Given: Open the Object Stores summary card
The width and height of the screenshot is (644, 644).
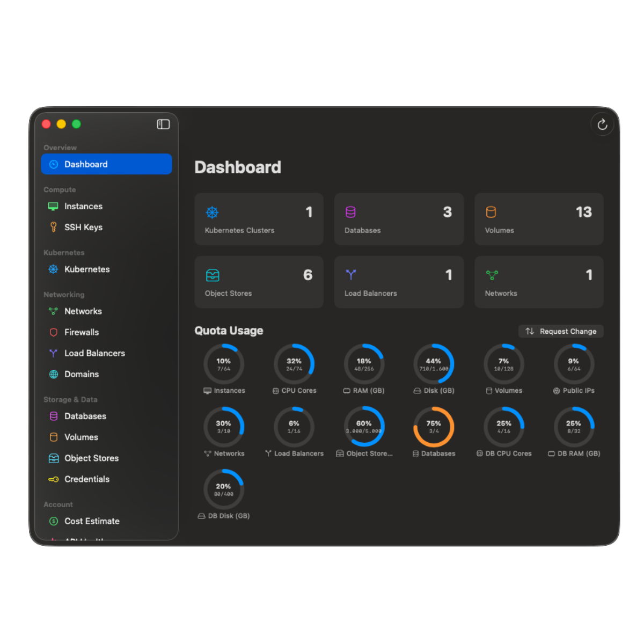Looking at the screenshot, I should [x=259, y=282].
